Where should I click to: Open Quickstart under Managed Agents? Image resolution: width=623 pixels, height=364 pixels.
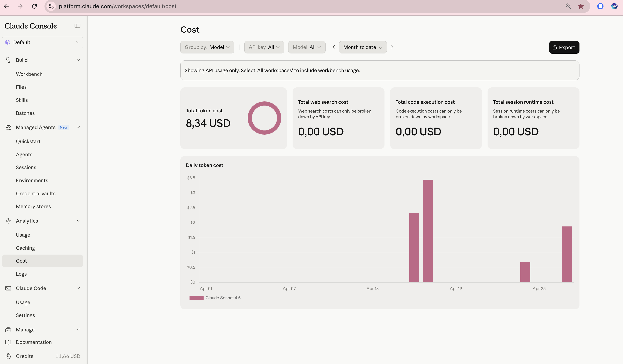point(28,141)
